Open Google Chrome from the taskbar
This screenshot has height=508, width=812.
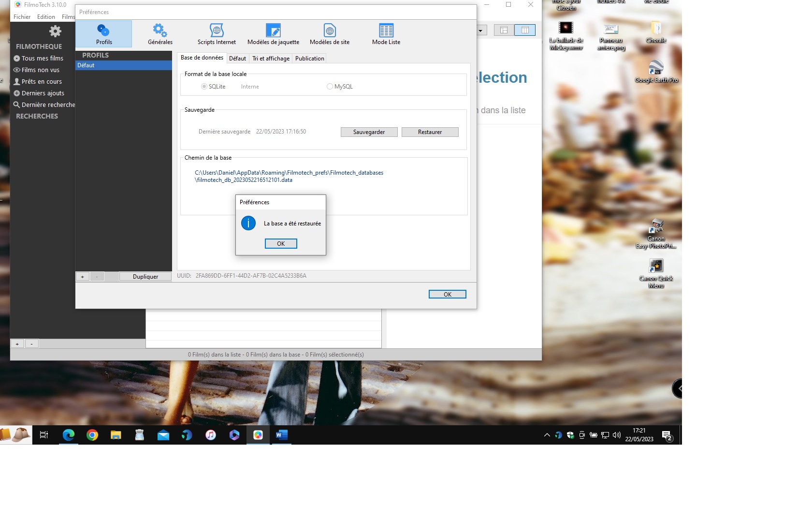pos(92,435)
